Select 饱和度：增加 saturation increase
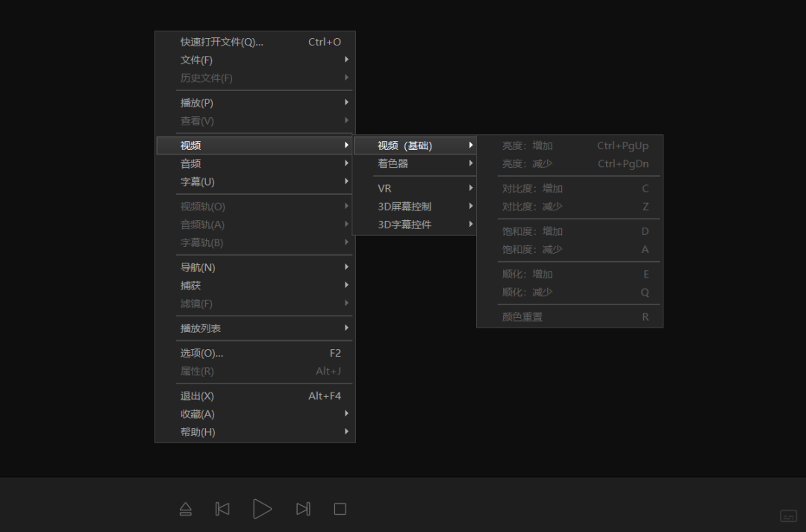Viewport: 806px width, 532px height. (x=569, y=231)
